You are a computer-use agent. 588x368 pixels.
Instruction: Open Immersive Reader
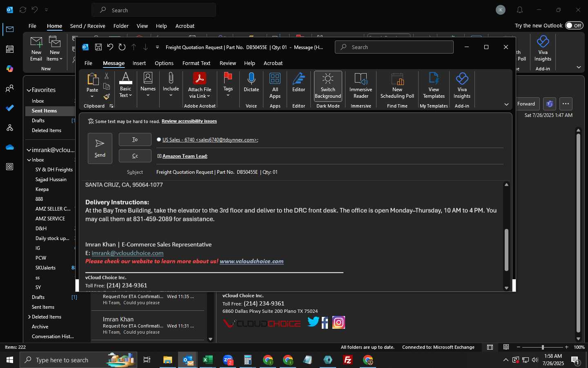[x=361, y=85]
